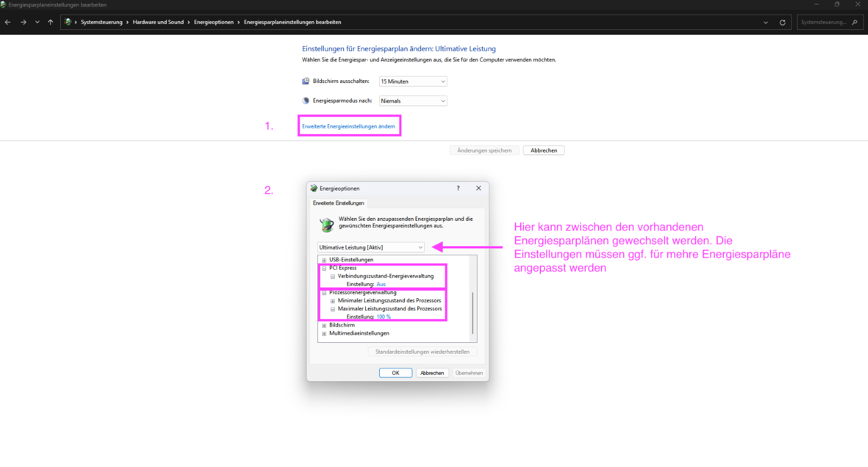Open the chevron after Hardware und Sound
868x467 pixels.
[x=189, y=22]
